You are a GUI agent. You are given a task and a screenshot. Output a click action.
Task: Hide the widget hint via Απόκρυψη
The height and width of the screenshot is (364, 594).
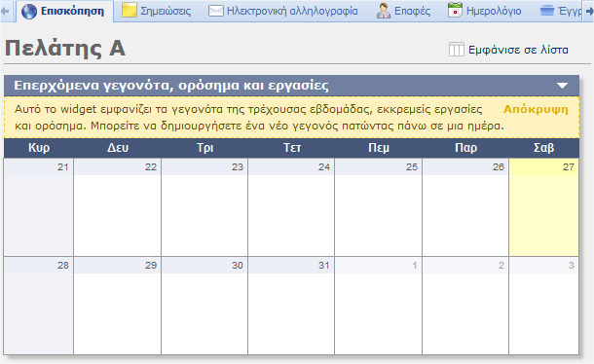tap(536, 109)
